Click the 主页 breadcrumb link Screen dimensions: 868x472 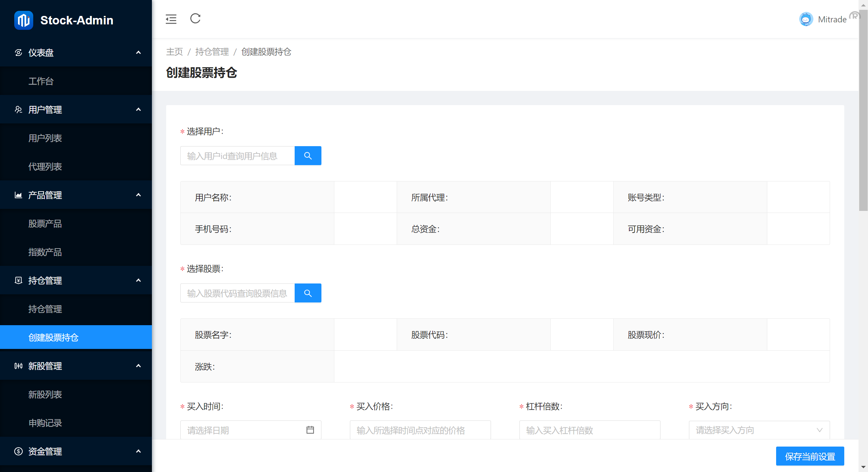click(x=174, y=52)
